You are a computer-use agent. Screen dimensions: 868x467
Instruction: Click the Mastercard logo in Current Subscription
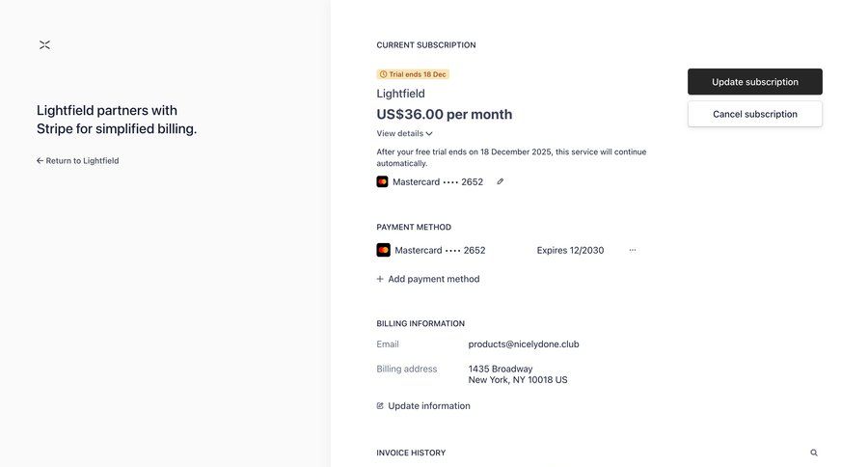point(382,181)
